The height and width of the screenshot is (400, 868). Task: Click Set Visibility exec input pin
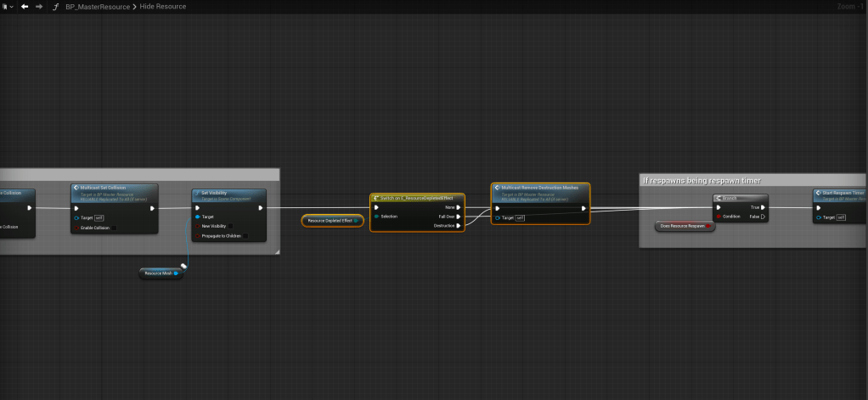click(198, 209)
